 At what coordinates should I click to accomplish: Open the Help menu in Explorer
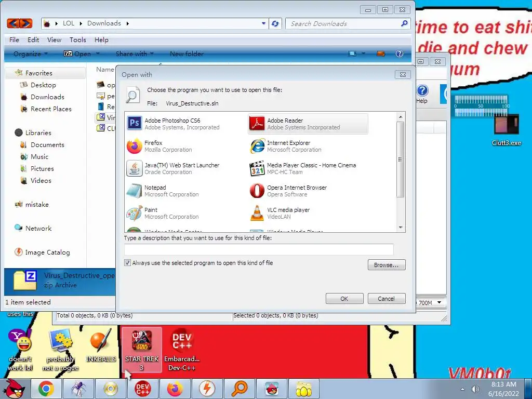pyautogui.click(x=101, y=39)
